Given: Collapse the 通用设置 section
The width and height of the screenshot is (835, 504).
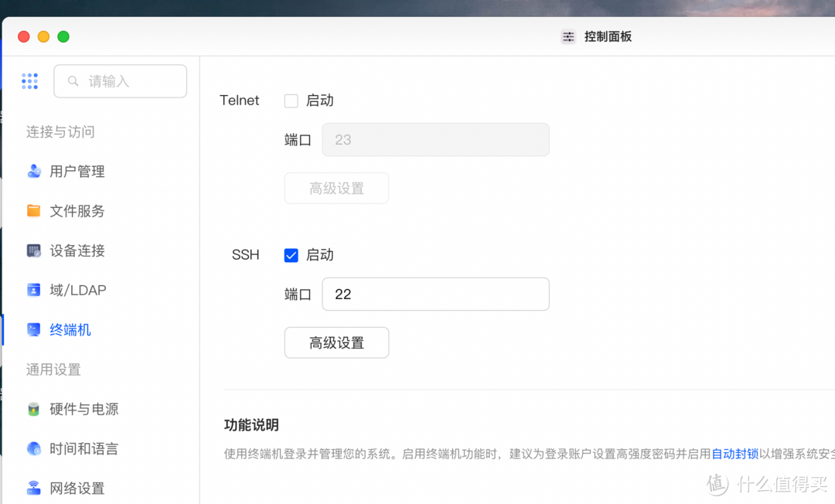Looking at the screenshot, I should [x=53, y=369].
